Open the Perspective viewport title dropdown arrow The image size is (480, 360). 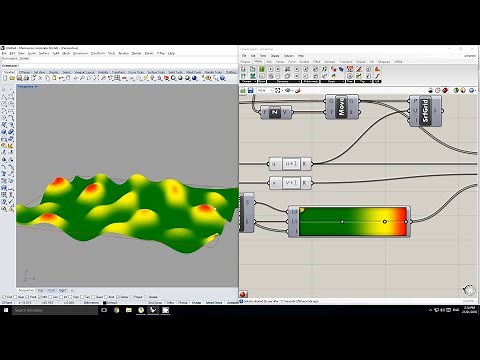(x=36, y=86)
